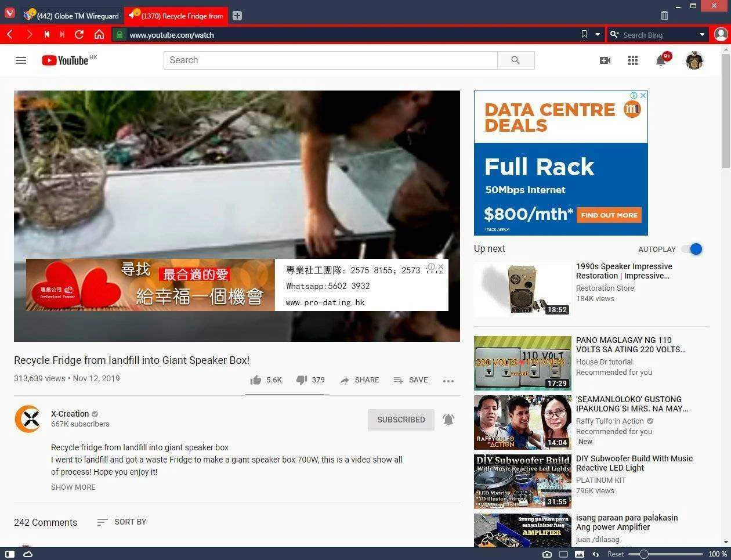
Task: Open the YouTube account avatar menu
Action: [x=694, y=60]
